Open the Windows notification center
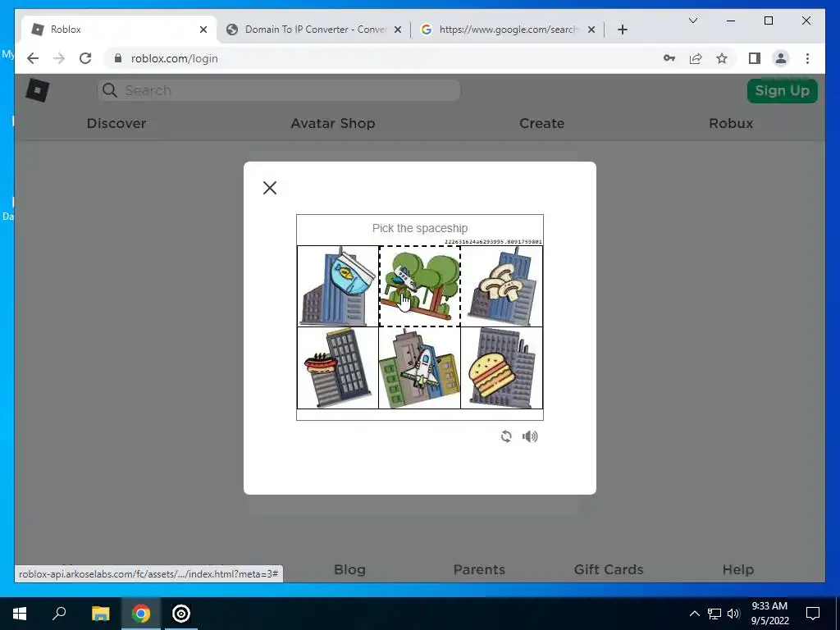 click(x=813, y=614)
